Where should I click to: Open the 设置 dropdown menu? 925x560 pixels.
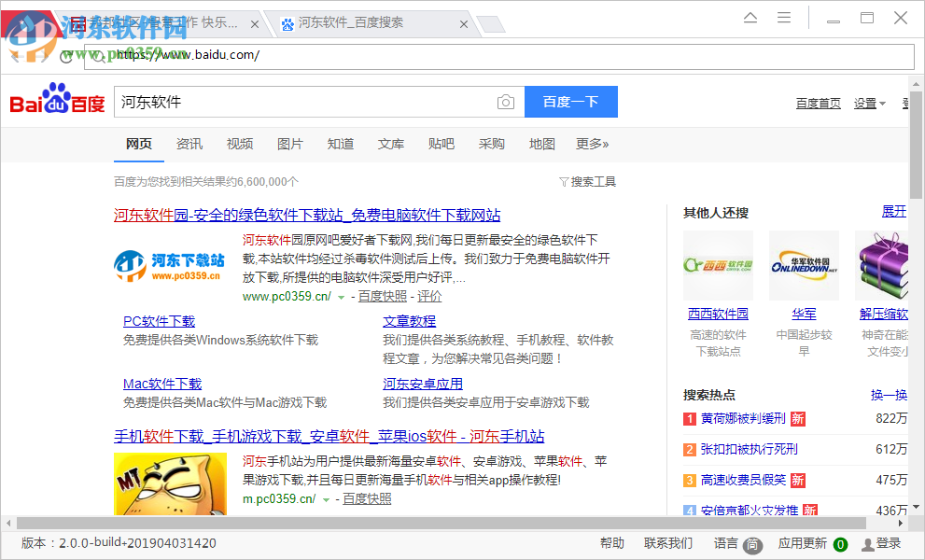870,104
